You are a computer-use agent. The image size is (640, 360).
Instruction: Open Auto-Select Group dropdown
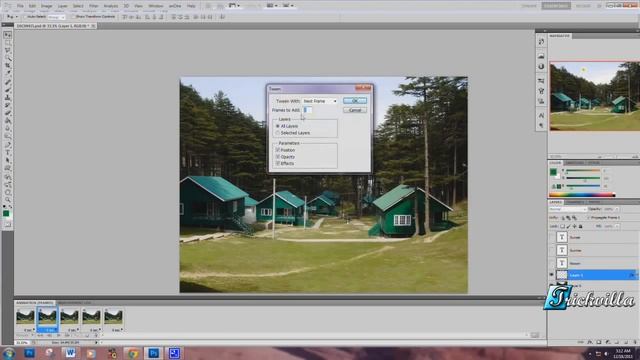(x=56, y=17)
